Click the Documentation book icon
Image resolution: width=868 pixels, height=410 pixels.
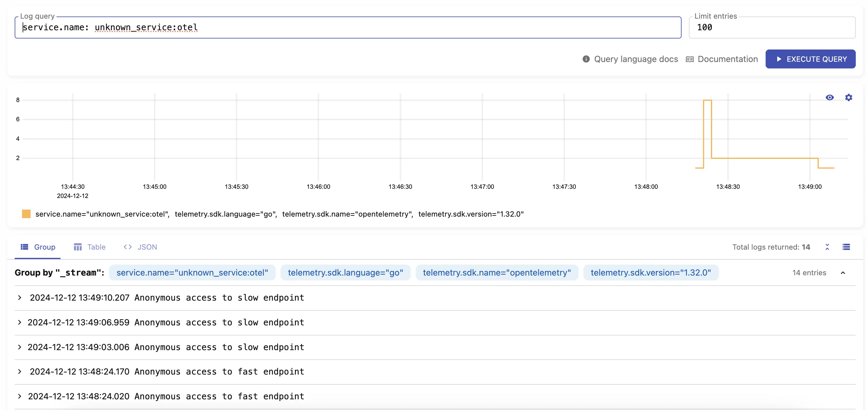tap(690, 59)
